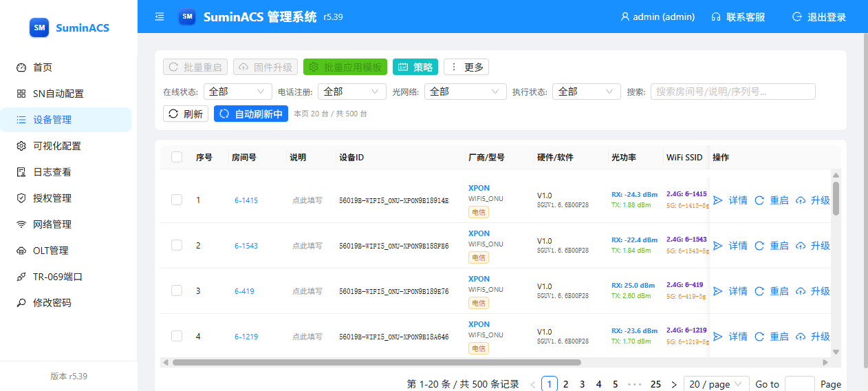
Task: Open the 电话注册 dropdown
Action: (x=353, y=92)
